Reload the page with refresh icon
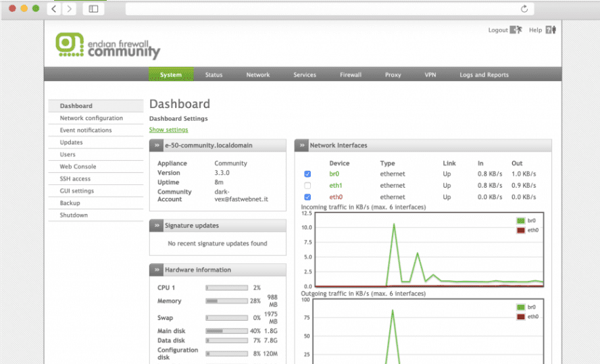The image size is (600, 364). pos(524,9)
